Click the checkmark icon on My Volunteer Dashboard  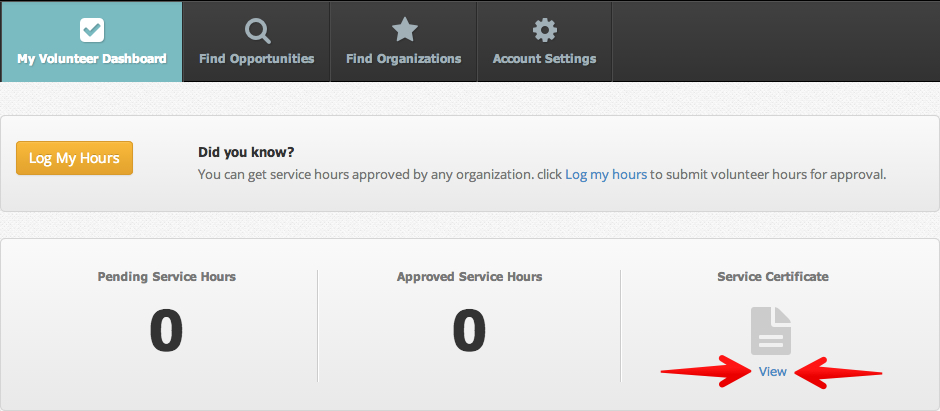pos(91,29)
